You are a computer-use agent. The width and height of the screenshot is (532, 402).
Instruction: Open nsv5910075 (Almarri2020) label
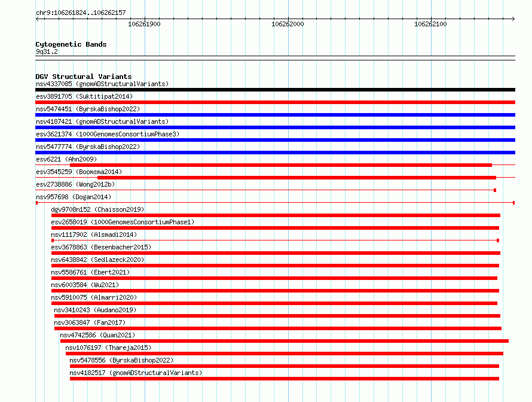click(94, 297)
